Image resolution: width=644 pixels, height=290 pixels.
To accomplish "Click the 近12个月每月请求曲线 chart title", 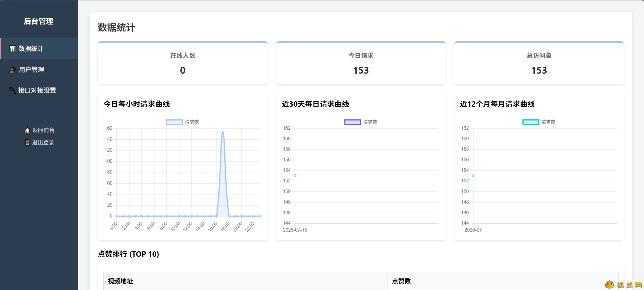I will (x=497, y=104).
